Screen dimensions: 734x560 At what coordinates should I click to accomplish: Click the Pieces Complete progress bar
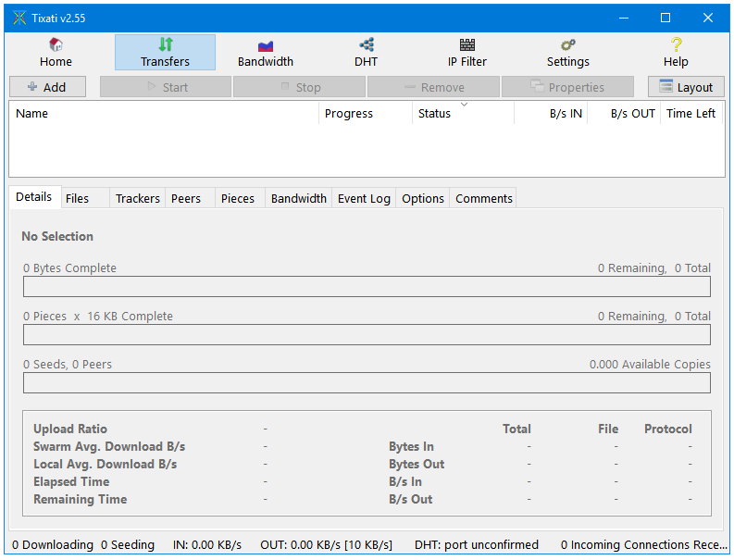click(x=367, y=335)
